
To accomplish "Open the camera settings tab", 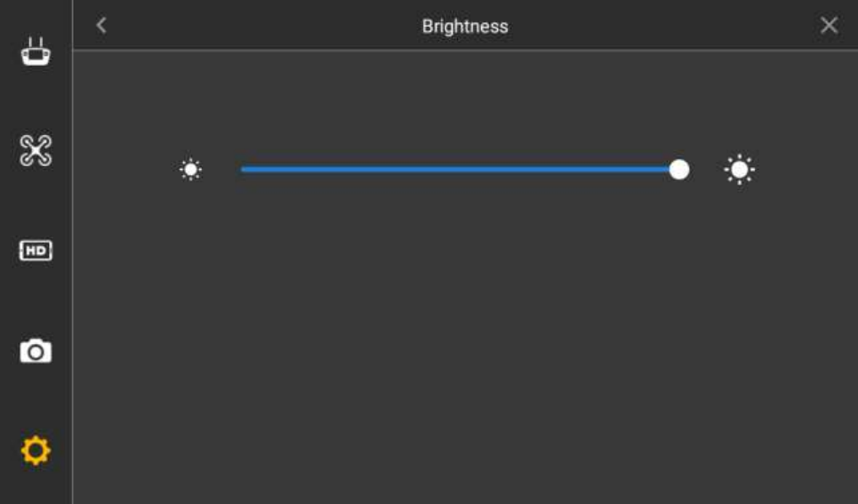I will [36, 351].
